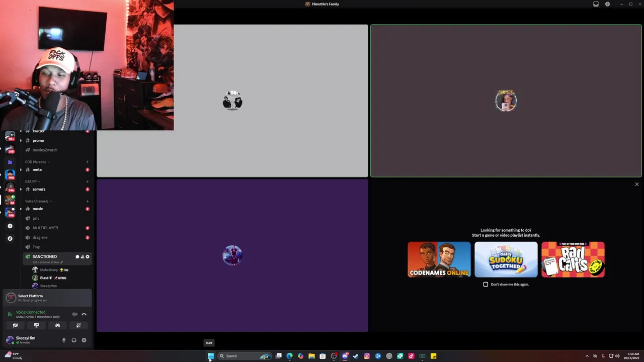This screenshot has width=644, height=362.
Task: Launch Bad Calls activity
Action: (x=573, y=259)
